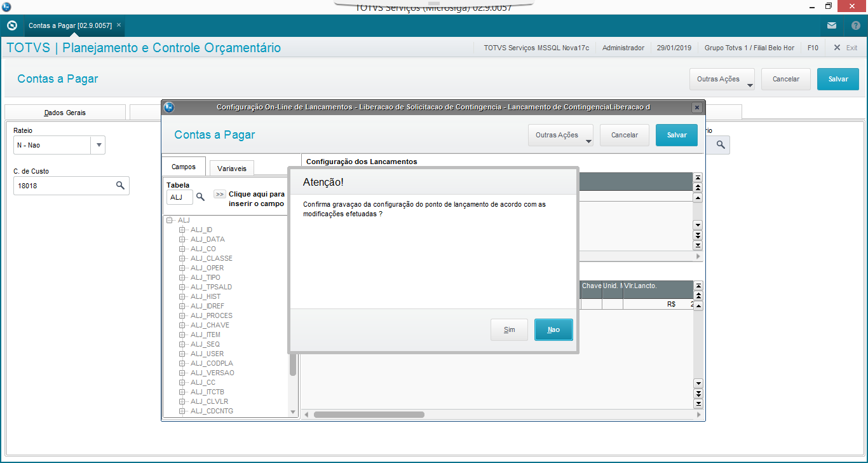This screenshot has width=868, height=463.
Task: Click Cancelar in the main Contas a Pagar window
Action: (785, 79)
